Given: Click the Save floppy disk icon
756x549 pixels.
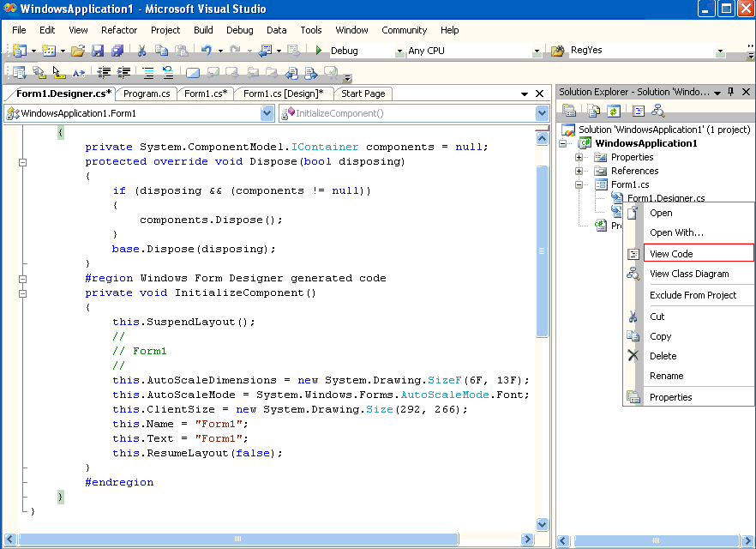Looking at the screenshot, I should coord(98,50).
